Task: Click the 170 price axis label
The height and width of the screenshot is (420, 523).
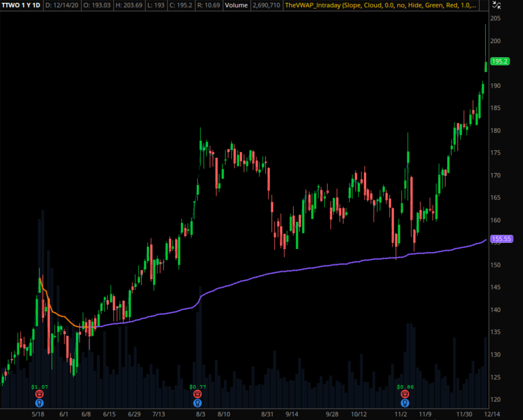Action: [495, 175]
